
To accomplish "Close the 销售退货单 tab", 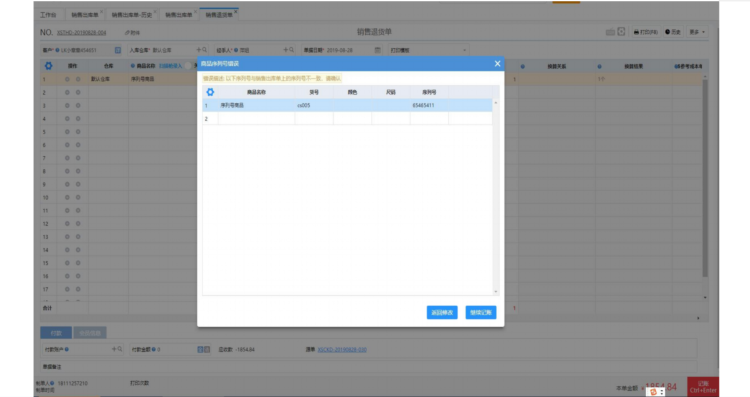I will point(236,11).
